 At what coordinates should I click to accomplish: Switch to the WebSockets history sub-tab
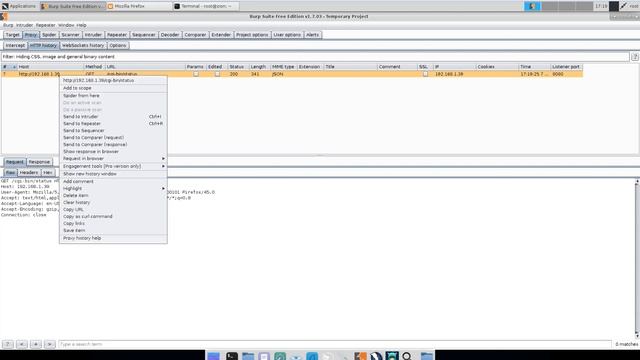83,45
